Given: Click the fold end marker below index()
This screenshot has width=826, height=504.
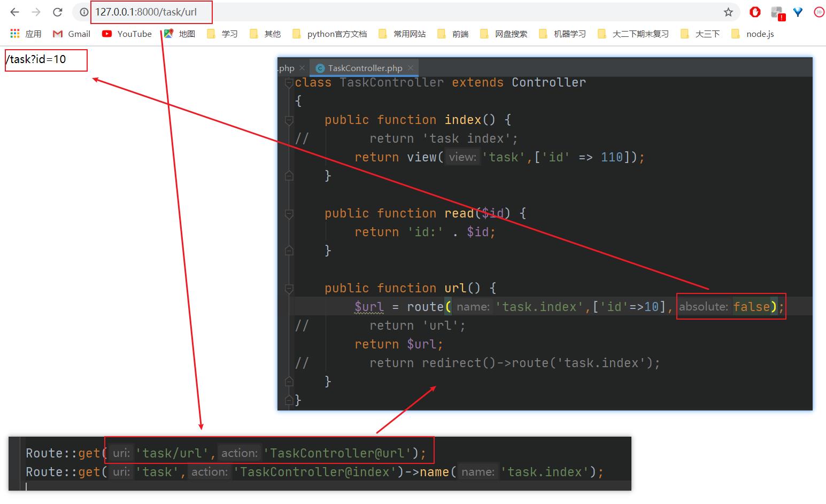Looking at the screenshot, I should 289,175.
